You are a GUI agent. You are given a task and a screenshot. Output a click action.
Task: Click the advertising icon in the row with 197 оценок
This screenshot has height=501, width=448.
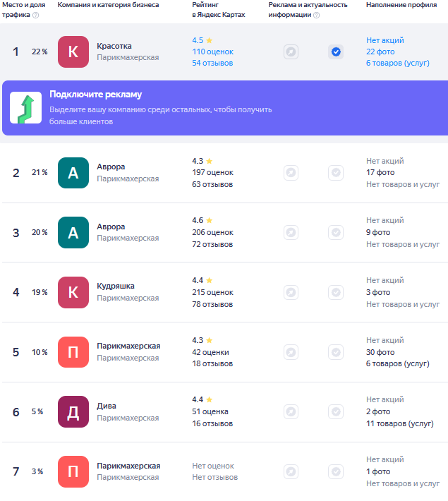[291, 173]
